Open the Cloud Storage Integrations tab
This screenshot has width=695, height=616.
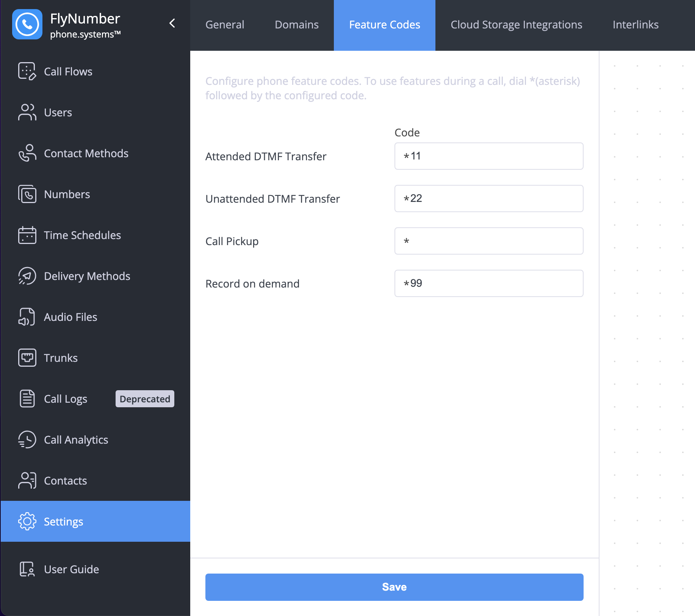(x=517, y=25)
